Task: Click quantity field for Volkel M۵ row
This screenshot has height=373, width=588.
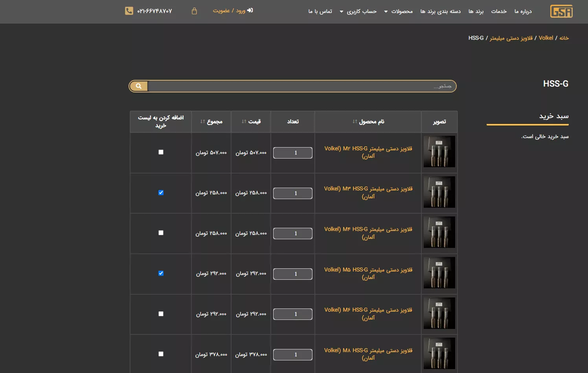Action: click(293, 274)
